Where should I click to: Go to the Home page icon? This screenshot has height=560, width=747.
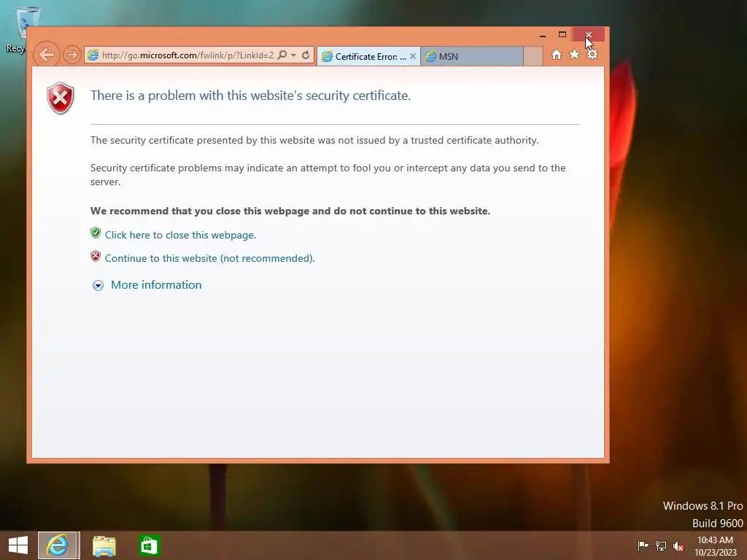point(556,54)
